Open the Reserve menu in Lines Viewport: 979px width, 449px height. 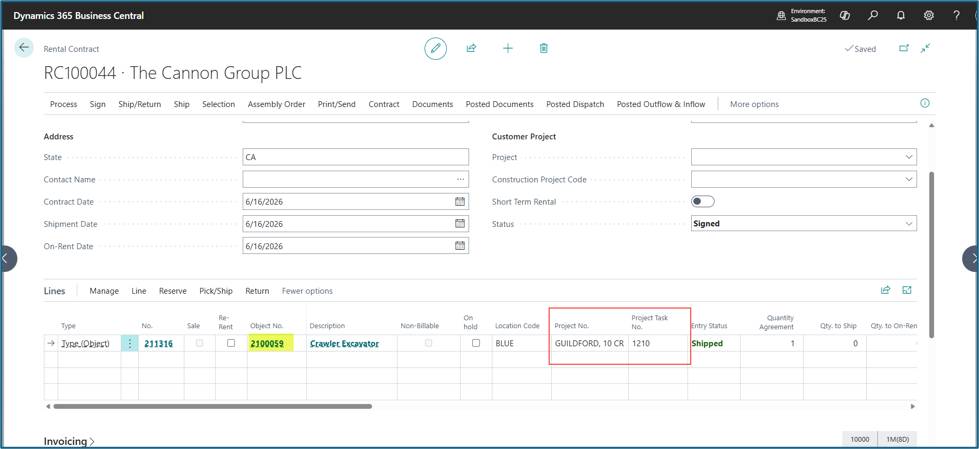(x=173, y=291)
